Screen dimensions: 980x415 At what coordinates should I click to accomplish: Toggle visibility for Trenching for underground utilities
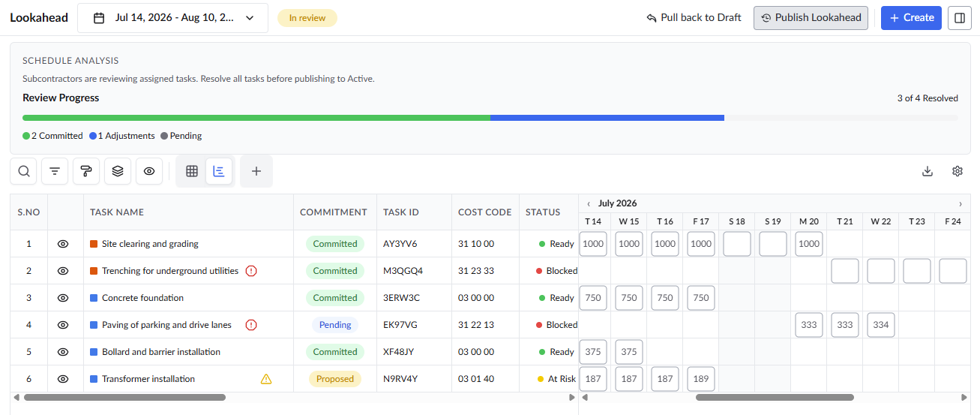click(63, 271)
